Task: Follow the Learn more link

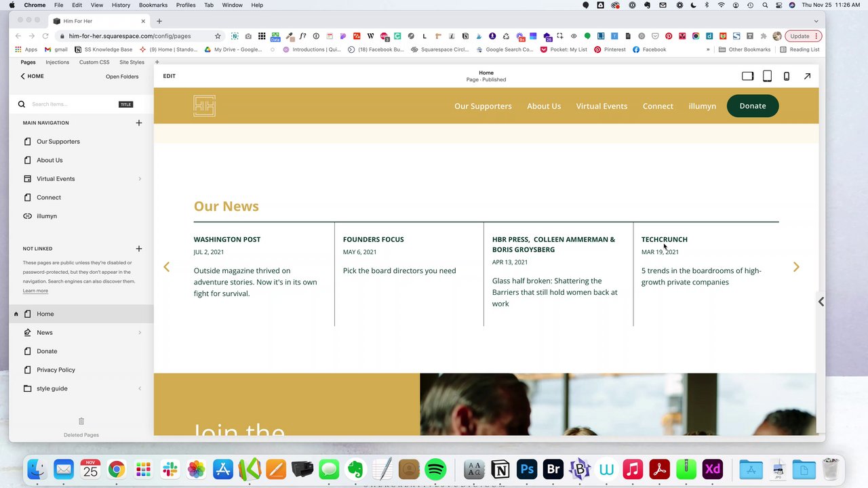Action: [35, 291]
